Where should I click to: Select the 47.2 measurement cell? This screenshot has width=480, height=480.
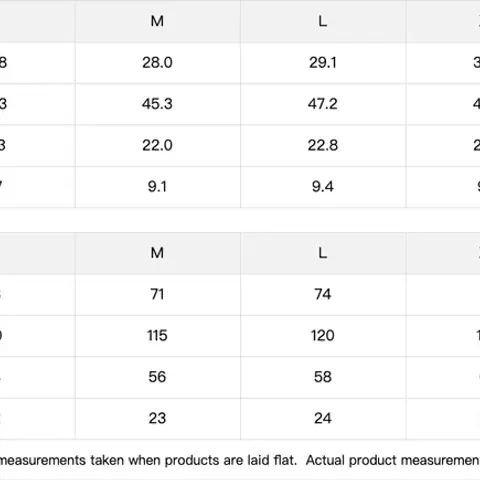coord(323,104)
